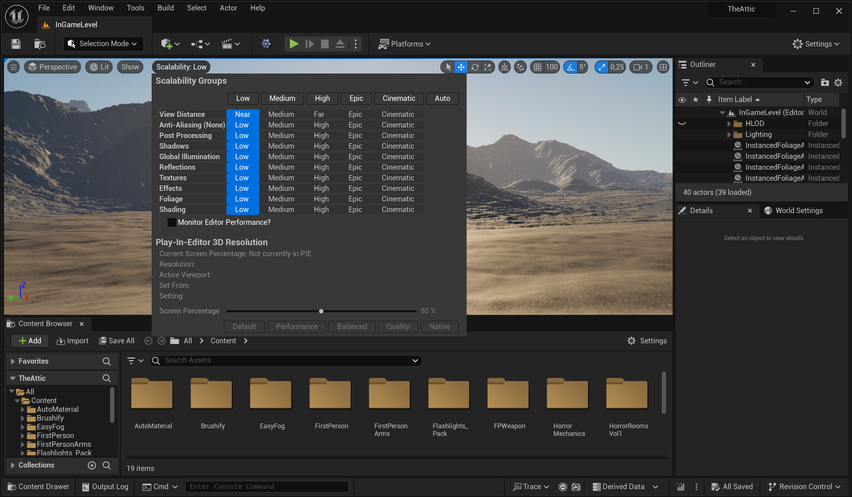Viewport: 852px width, 497px height.
Task: Set Shadows quality to Epic
Action: click(x=355, y=146)
